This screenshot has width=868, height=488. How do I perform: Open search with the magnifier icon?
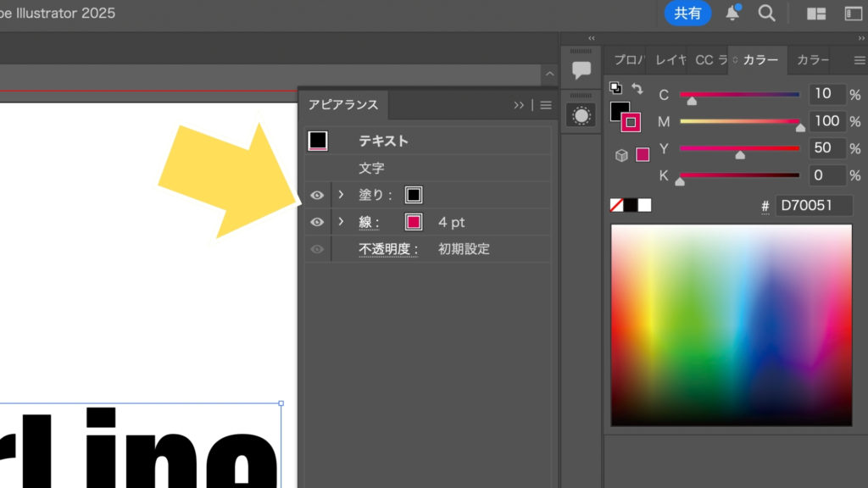point(766,14)
